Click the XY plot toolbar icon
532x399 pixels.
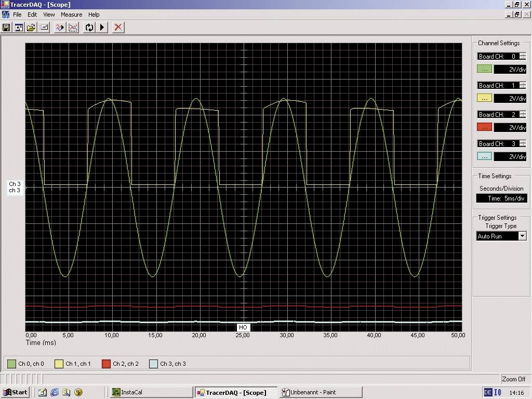73,28
